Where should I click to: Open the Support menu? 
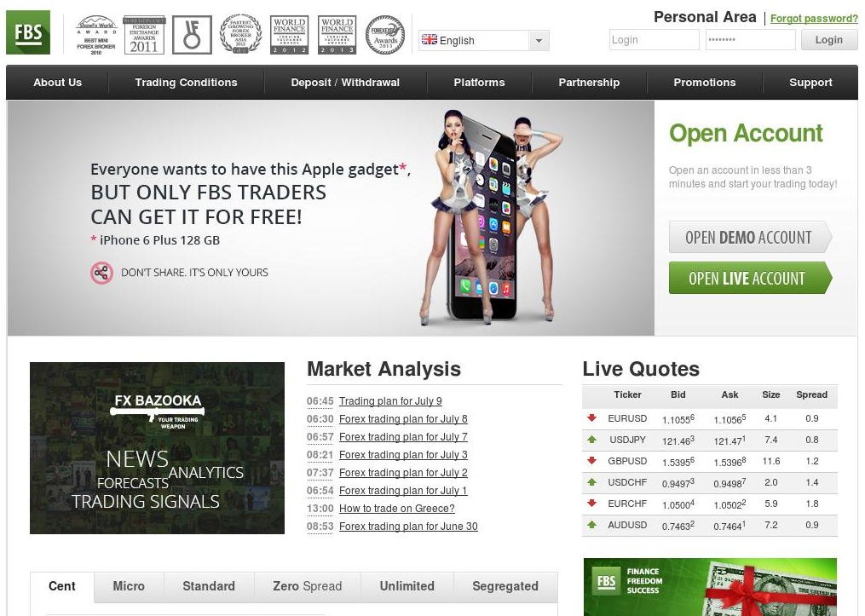coord(810,82)
